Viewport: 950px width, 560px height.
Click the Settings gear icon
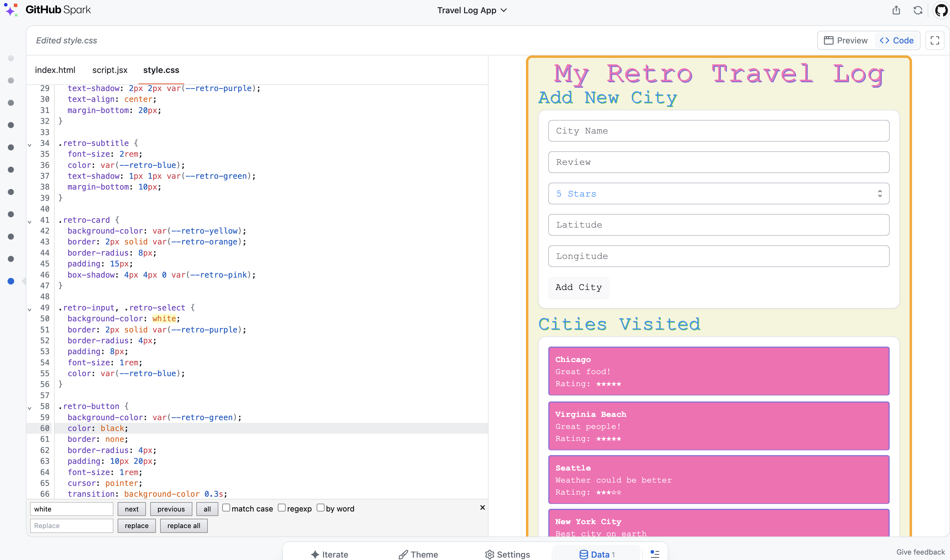(x=490, y=554)
